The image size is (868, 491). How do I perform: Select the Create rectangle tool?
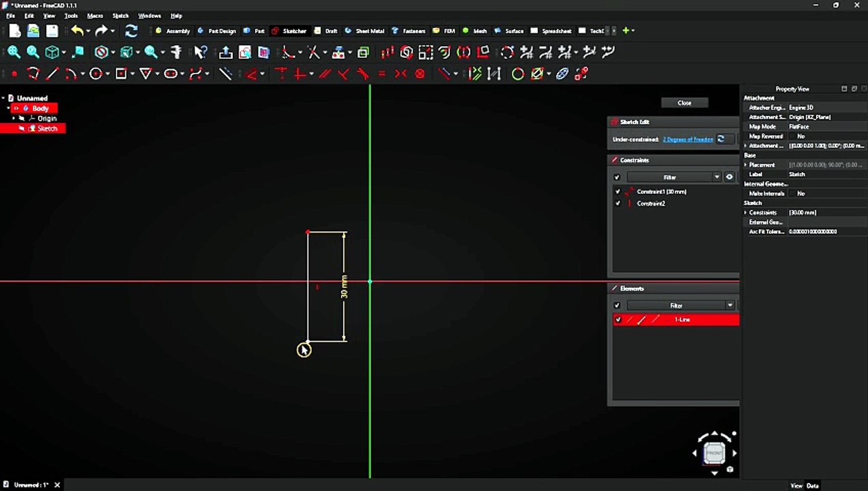click(121, 74)
